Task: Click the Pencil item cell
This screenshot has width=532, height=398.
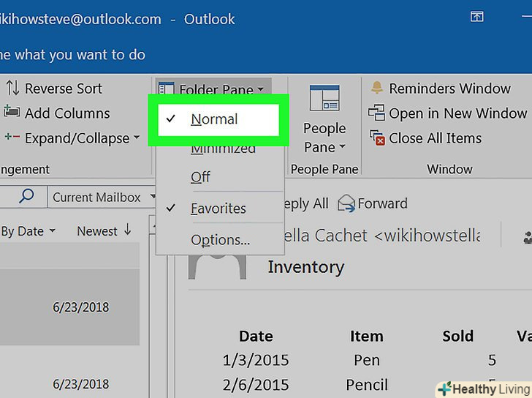Action: coord(366,385)
